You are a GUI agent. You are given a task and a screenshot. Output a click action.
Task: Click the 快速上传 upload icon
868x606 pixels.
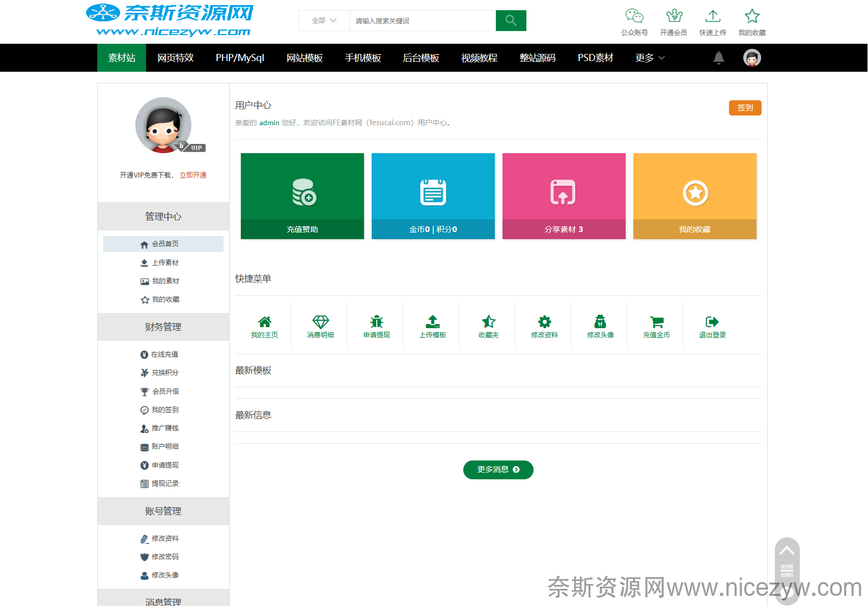pos(713,17)
